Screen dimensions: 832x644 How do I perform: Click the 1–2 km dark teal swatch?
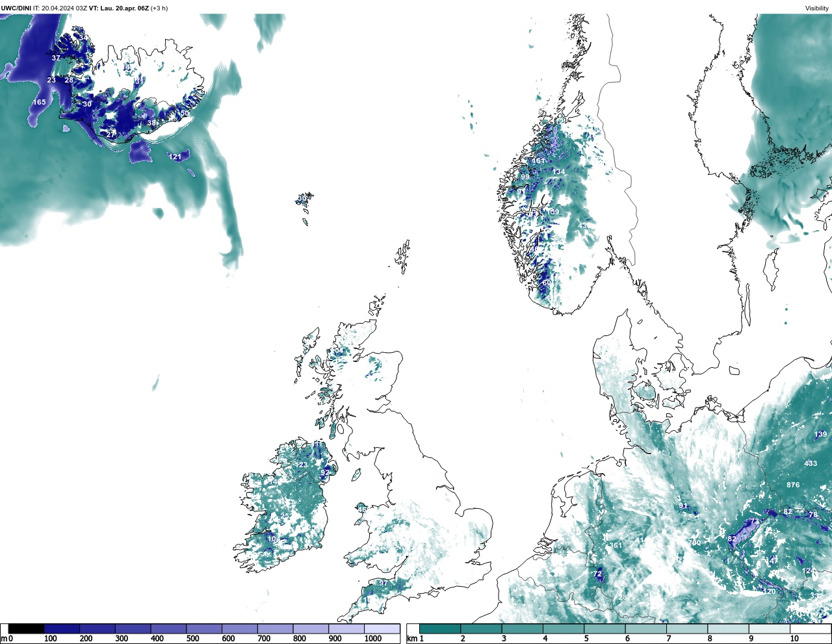tap(440, 628)
